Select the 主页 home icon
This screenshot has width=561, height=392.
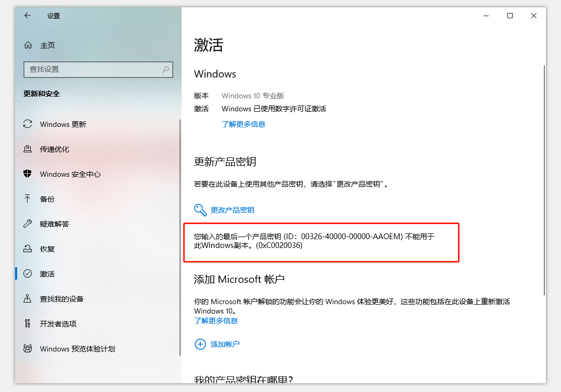[x=28, y=45]
